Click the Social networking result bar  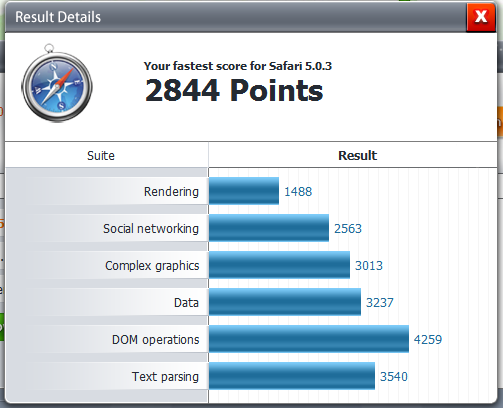(269, 228)
